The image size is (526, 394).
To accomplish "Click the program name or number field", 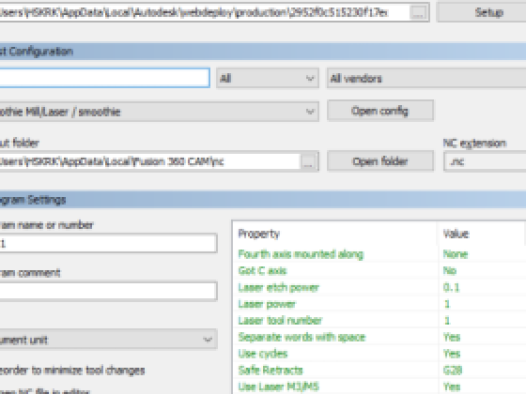I will pos(108,243).
